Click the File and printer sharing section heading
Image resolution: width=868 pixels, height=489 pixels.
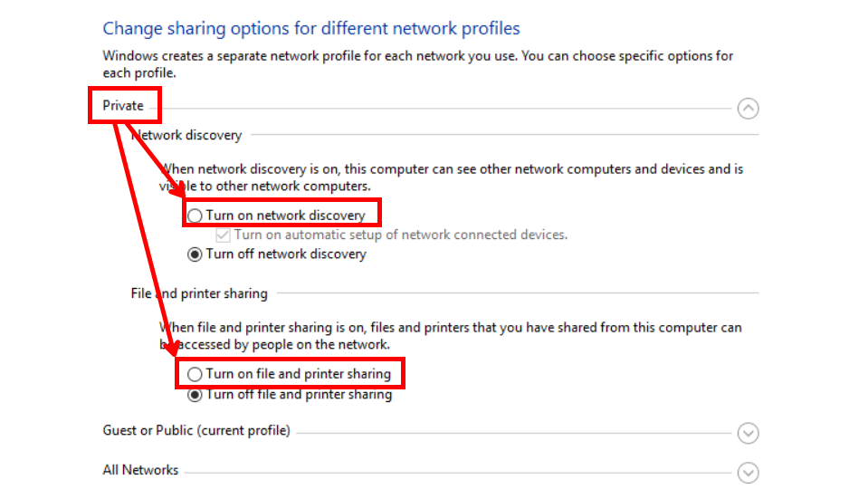pyautogui.click(x=199, y=293)
